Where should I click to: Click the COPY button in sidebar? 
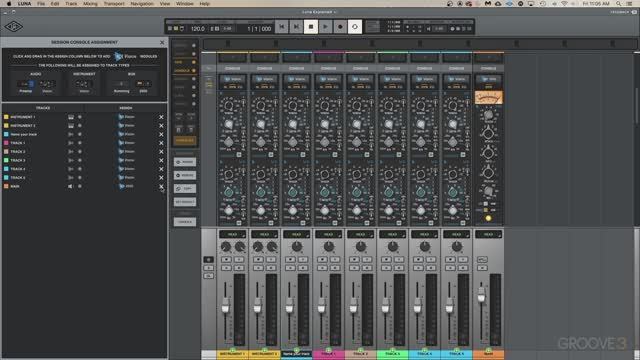pyautogui.click(x=185, y=189)
